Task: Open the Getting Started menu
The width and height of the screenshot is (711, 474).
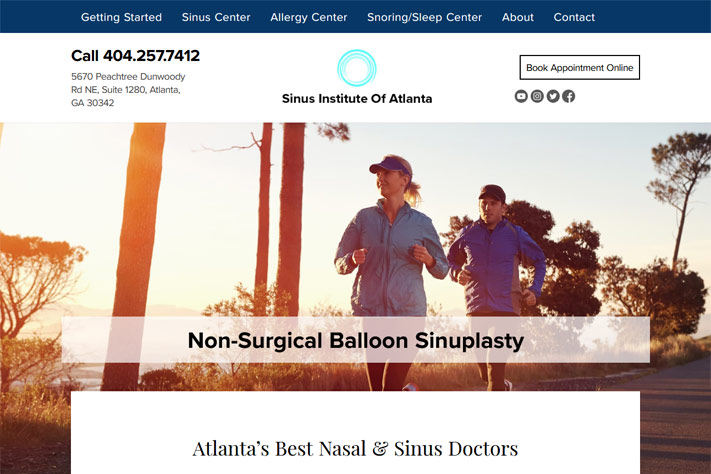Action: (x=121, y=17)
